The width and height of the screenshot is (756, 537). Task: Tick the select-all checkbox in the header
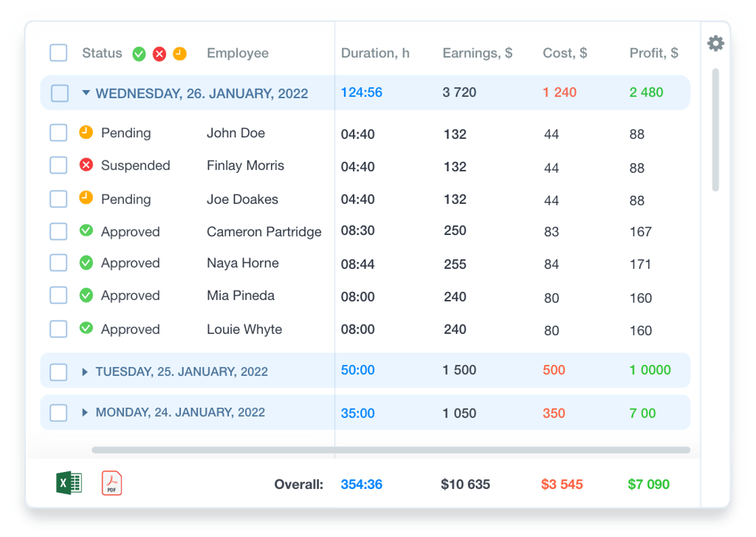point(58,52)
